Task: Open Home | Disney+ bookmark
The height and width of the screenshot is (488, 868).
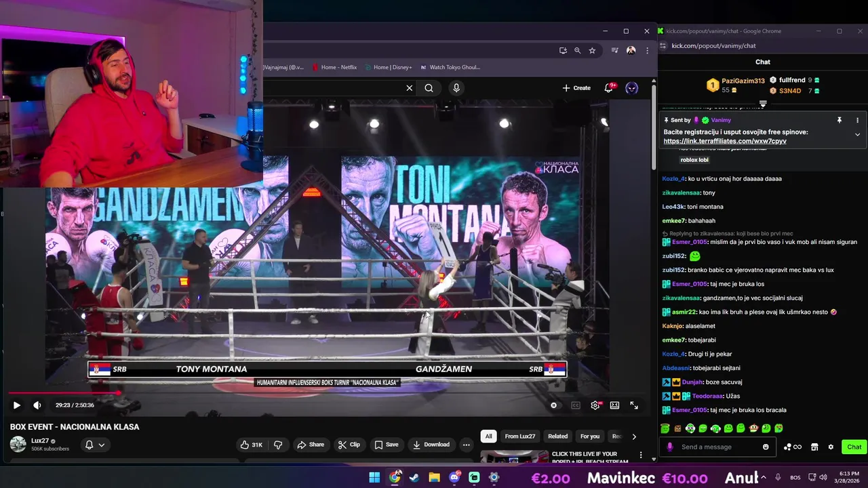Action: 388,67
